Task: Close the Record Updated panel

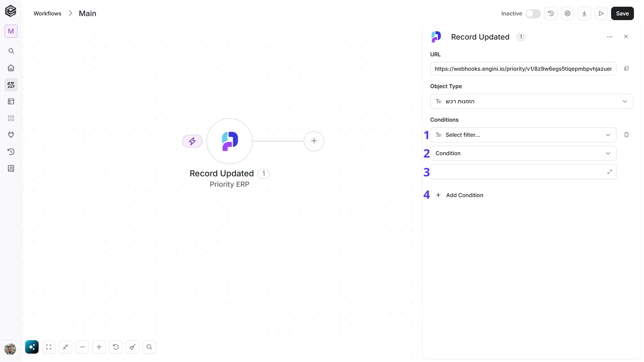Action: [626, 37]
